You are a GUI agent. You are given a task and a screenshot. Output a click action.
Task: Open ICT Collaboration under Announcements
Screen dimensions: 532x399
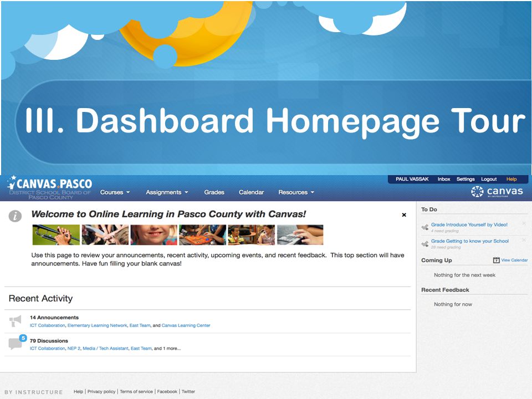(47, 325)
